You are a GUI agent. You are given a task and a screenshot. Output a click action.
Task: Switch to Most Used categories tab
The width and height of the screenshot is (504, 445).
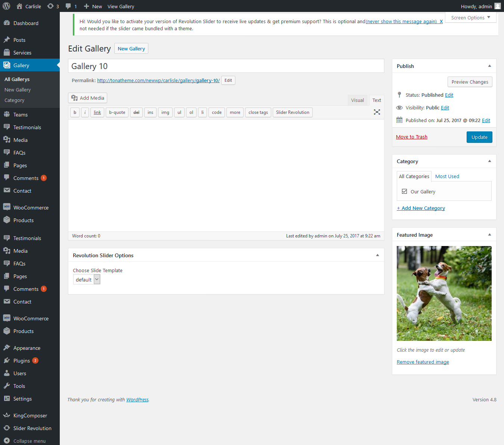tap(447, 176)
